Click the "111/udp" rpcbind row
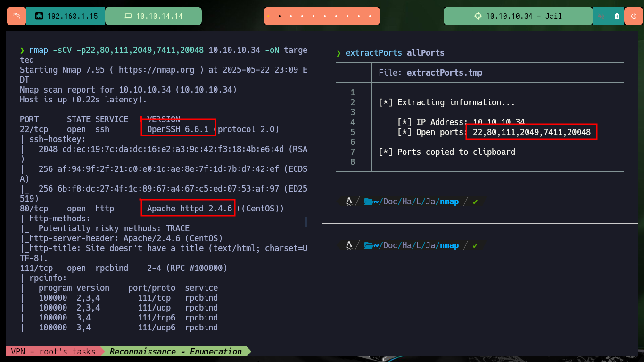 (x=128, y=308)
